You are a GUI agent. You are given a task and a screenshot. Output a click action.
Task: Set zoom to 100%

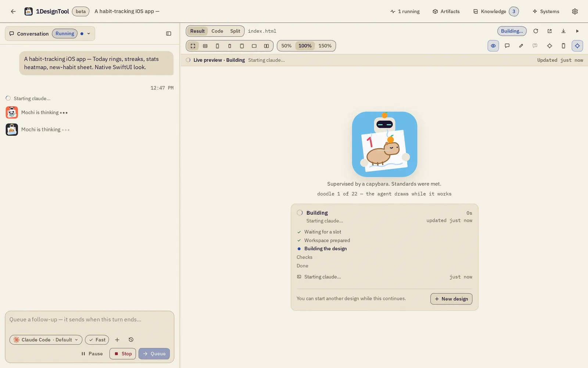305,46
